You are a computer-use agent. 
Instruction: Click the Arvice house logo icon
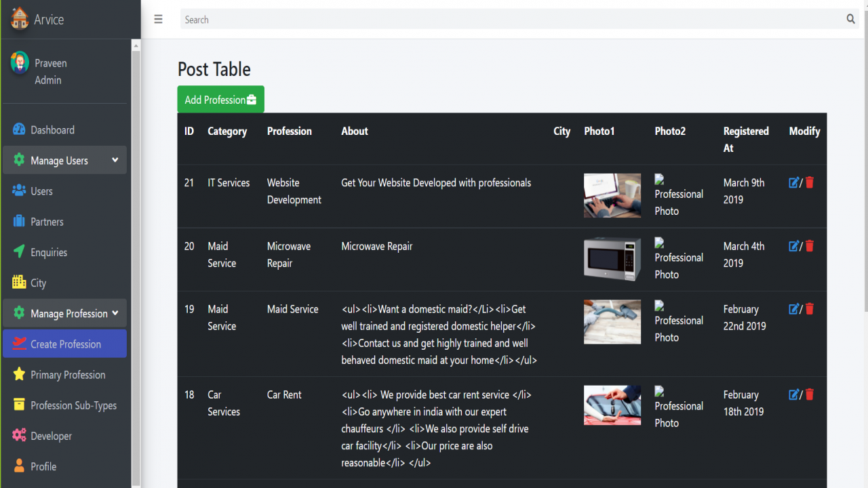tap(20, 19)
